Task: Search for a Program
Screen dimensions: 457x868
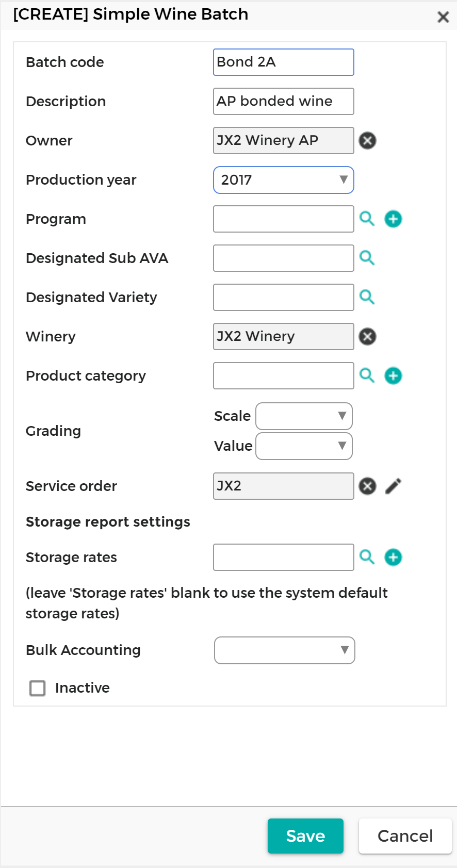Action: point(367,219)
